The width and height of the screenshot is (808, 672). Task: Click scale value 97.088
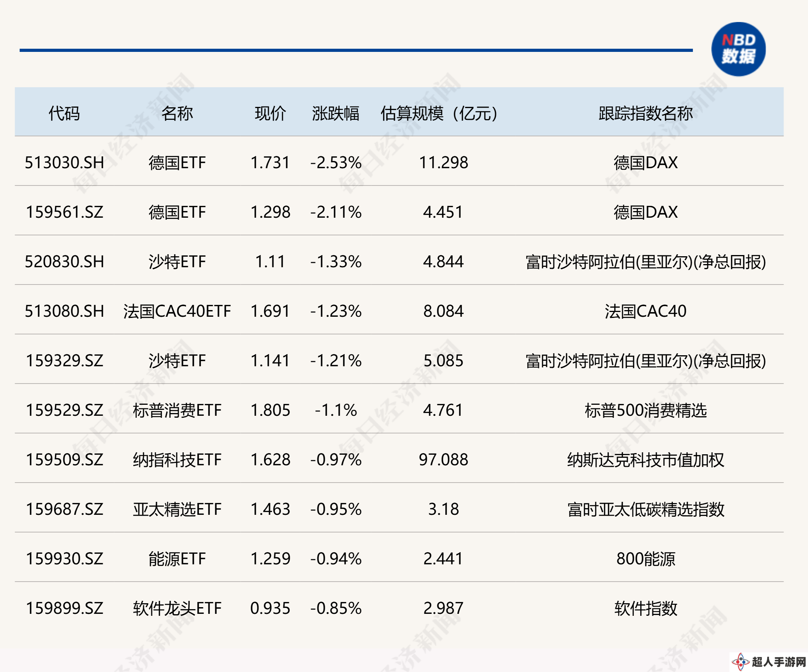click(x=443, y=459)
